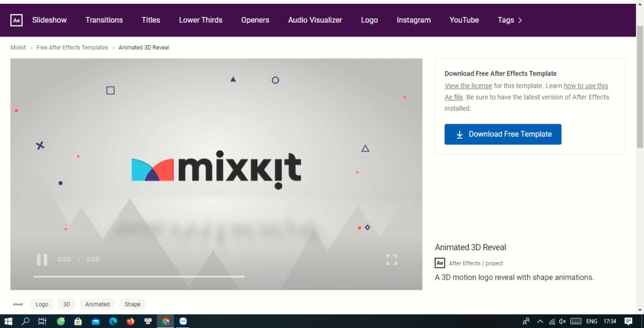The image size is (644, 328).
Task: Click the small mixkit logo below video
Action: (18, 304)
